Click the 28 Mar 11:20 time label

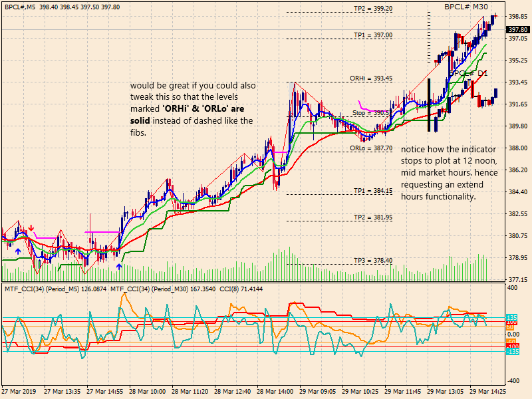pos(190,391)
